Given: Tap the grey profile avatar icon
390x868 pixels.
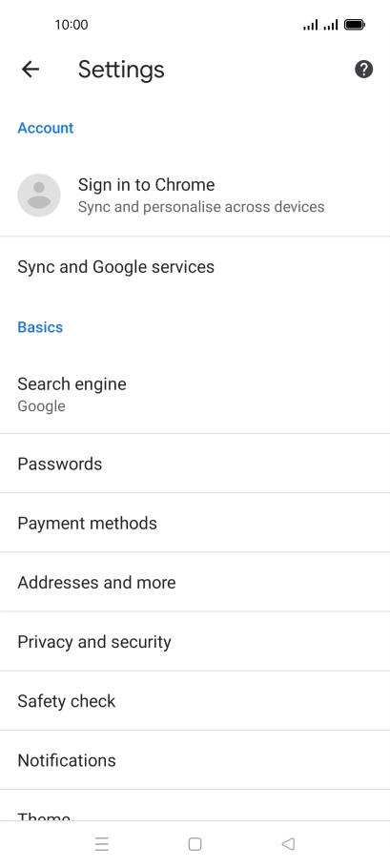Looking at the screenshot, I should point(39,195).
